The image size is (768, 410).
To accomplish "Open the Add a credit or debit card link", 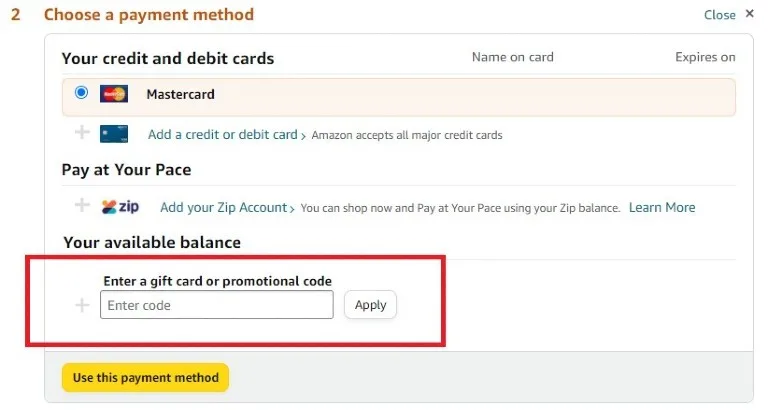I will tap(222, 134).
